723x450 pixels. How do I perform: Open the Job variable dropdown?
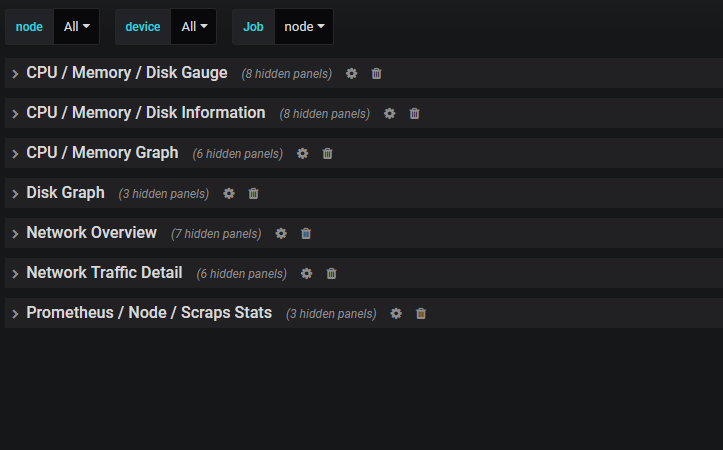[304, 27]
